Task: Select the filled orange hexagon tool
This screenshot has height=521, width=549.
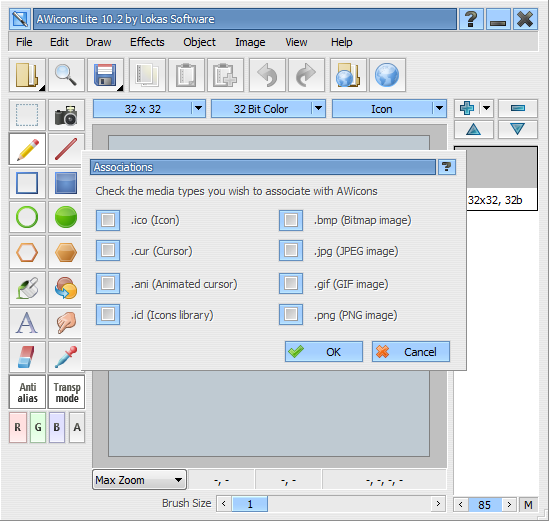Action: [66, 252]
